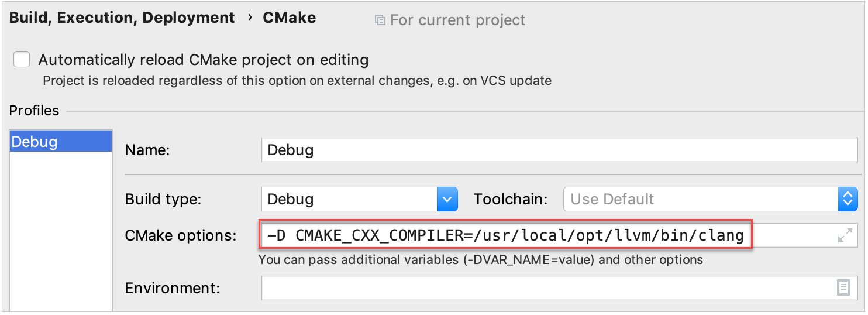Click the expand icon in CMake options field
Viewport: 868px width, 315px height.
(845, 236)
